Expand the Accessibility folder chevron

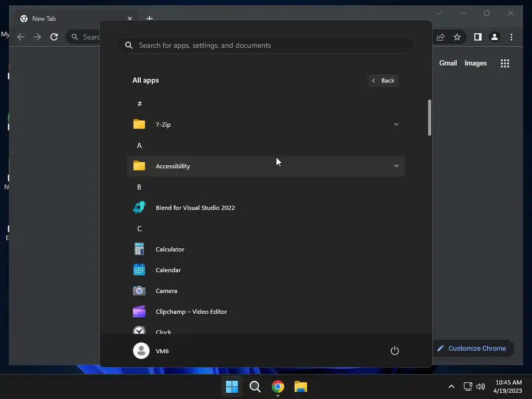396,166
